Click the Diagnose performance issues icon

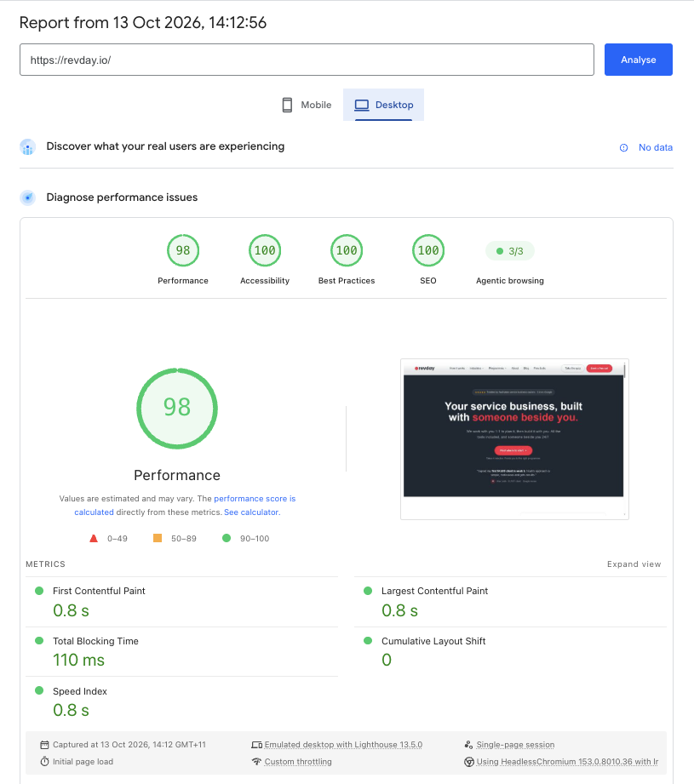pyautogui.click(x=28, y=197)
